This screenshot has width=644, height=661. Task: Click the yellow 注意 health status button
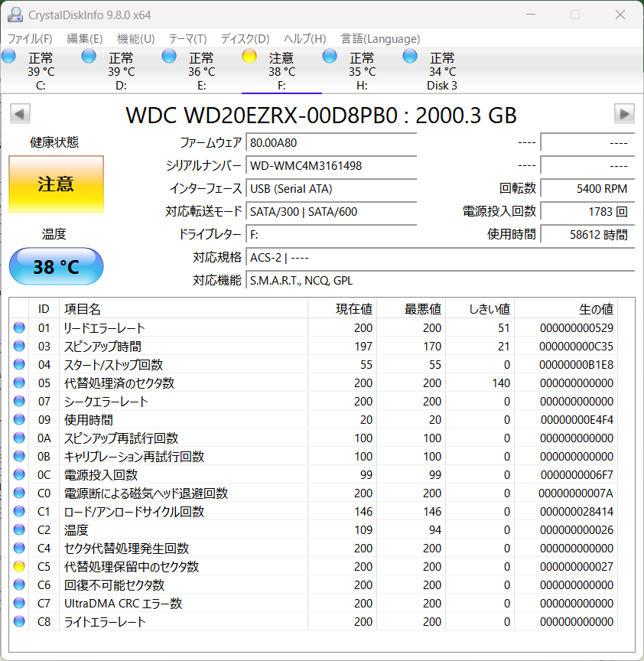click(x=56, y=184)
